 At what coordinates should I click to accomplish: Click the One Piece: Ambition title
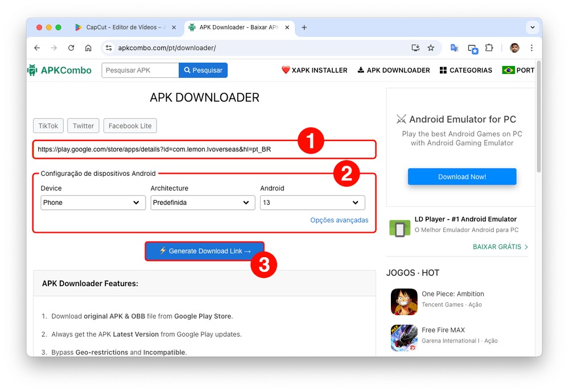point(453,294)
